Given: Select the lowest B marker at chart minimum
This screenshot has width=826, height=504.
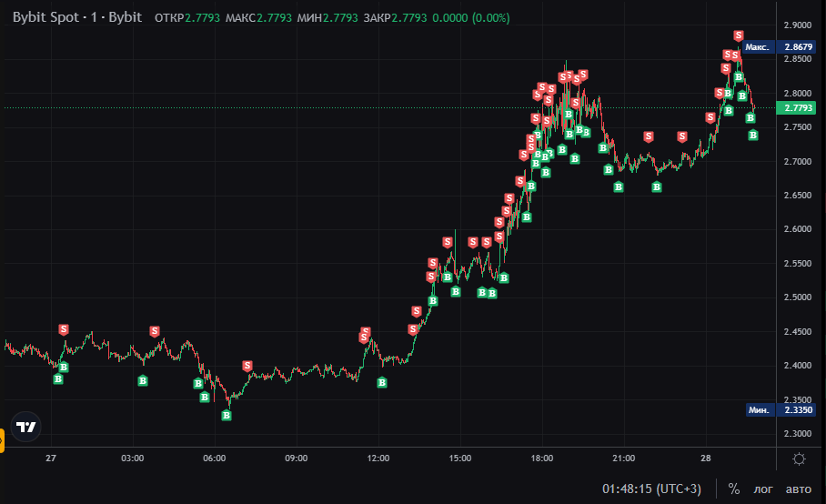Looking at the screenshot, I should pyautogui.click(x=227, y=415).
